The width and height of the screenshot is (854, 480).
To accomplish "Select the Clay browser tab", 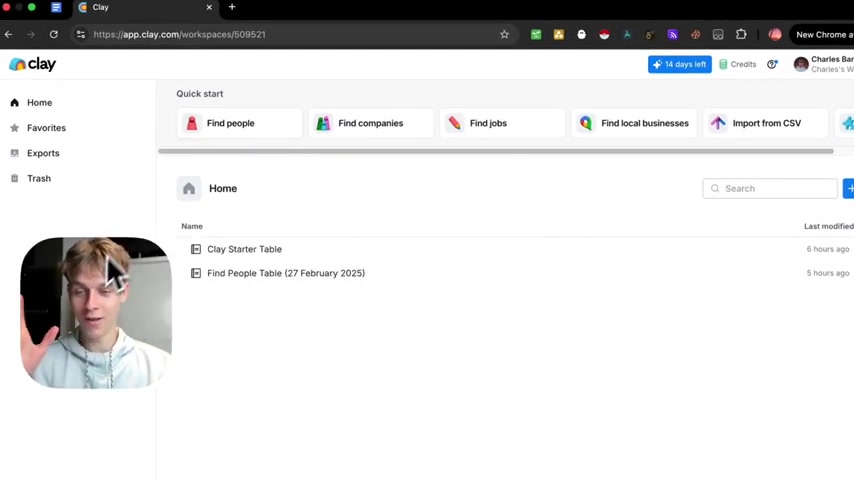I will click(145, 8).
